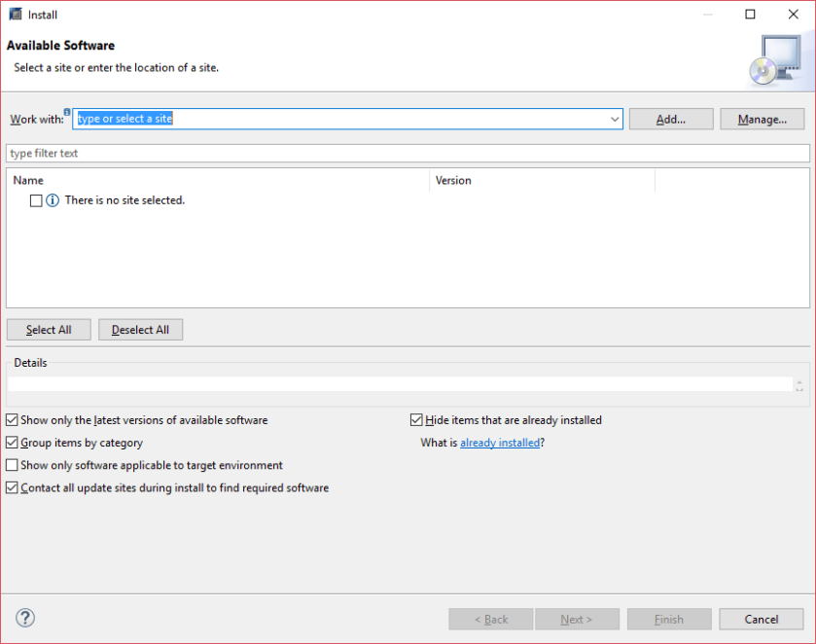
Task: Click the install software CD banner image
Action: click(775, 59)
